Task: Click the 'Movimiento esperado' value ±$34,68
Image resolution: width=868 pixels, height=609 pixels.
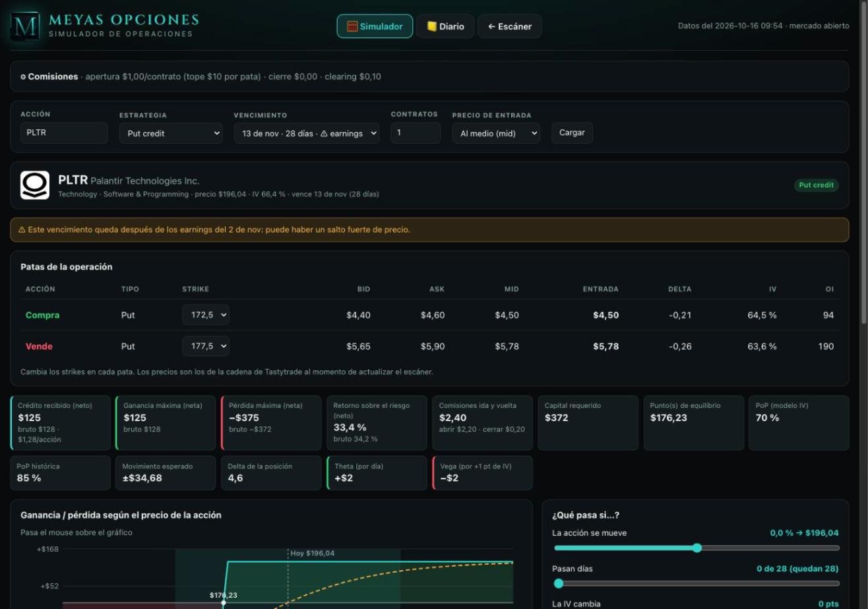Action: tap(142, 478)
